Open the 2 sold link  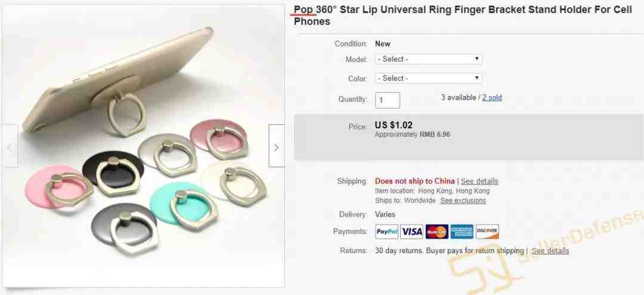point(492,98)
